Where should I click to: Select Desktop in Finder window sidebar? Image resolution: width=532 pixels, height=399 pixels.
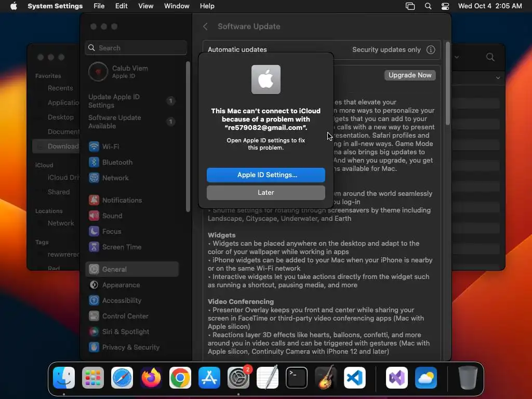point(60,117)
